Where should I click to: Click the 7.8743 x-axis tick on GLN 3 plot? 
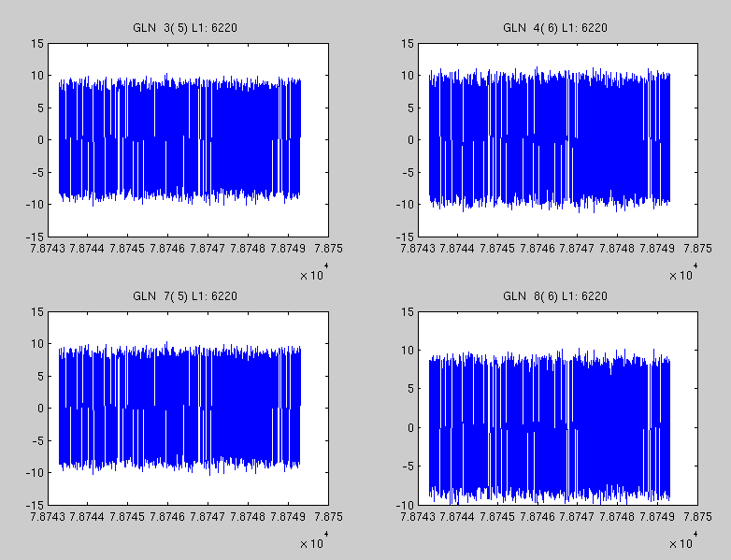point(49,250)
